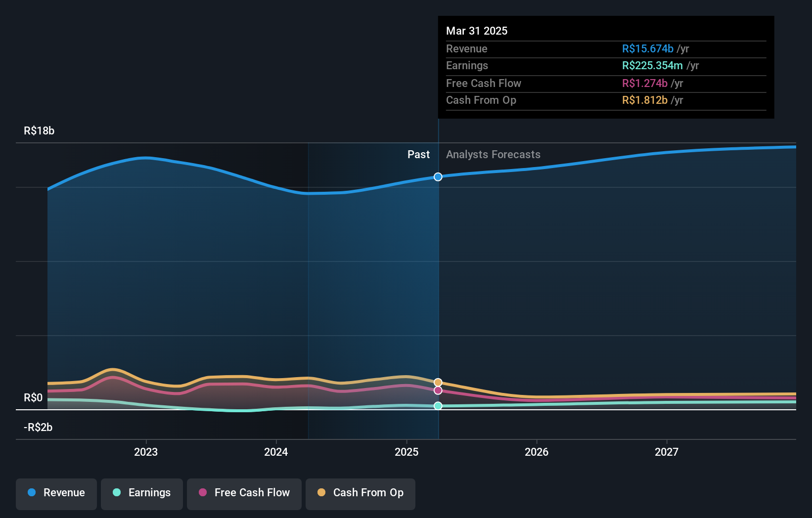Select the 2024 x-axis label

[x=276, y=452]
